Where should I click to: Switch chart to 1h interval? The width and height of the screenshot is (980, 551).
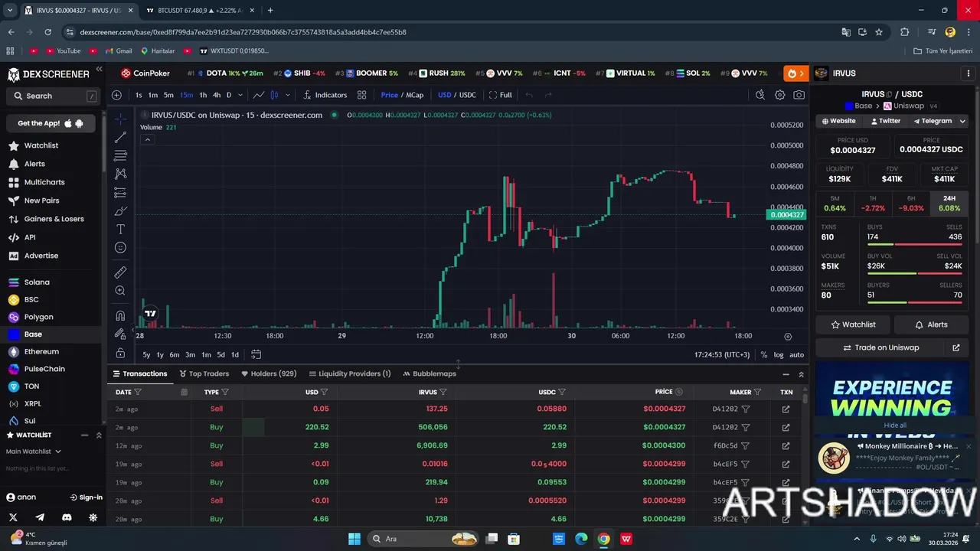click(x=203, y=95)
